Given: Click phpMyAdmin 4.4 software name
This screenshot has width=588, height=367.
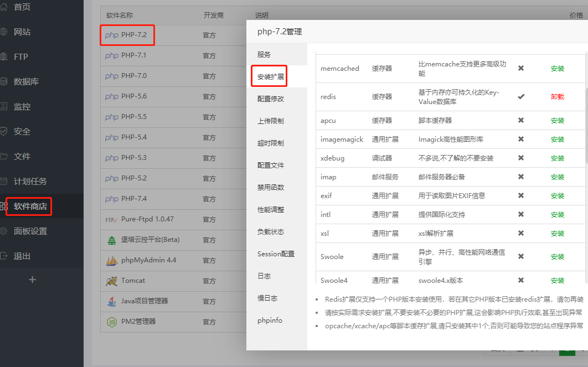Looking at the screenshot, I should pyautogui.click(x=148, y=260).
